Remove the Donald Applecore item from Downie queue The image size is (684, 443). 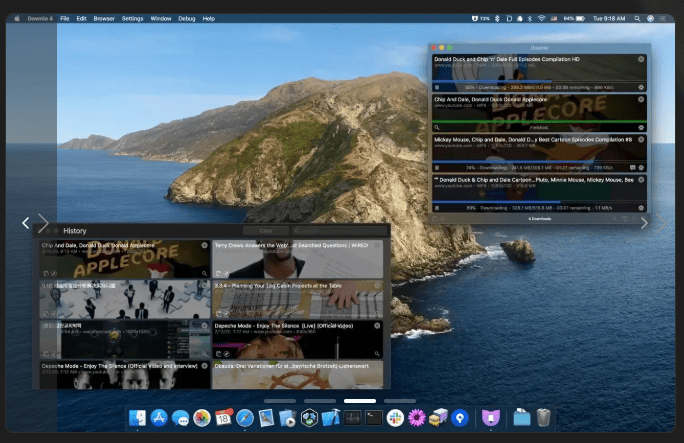641,99
